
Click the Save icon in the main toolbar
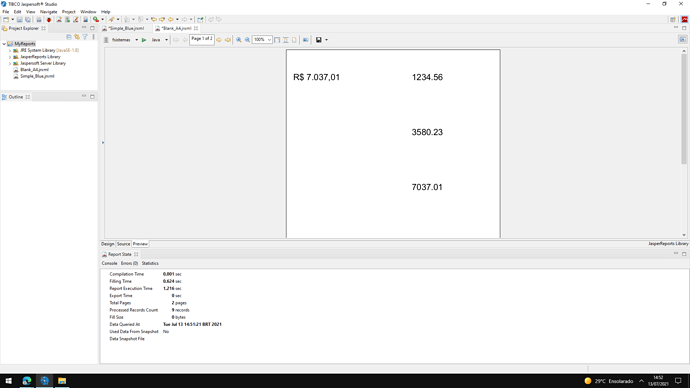click(19, 19)
